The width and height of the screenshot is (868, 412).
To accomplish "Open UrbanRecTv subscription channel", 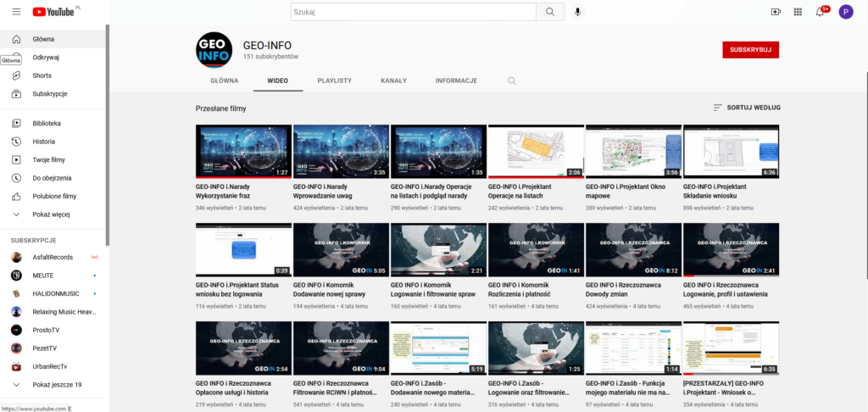I will tap(53, 367).
